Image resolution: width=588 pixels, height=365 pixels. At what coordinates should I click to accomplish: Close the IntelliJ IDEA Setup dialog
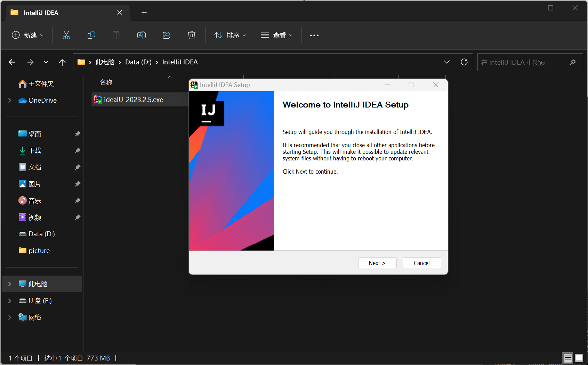coord(436,85)
